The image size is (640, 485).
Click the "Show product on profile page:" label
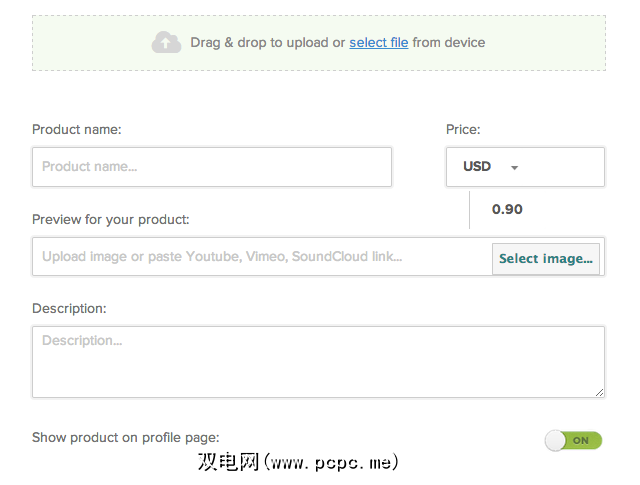click(x=125, y=437)
